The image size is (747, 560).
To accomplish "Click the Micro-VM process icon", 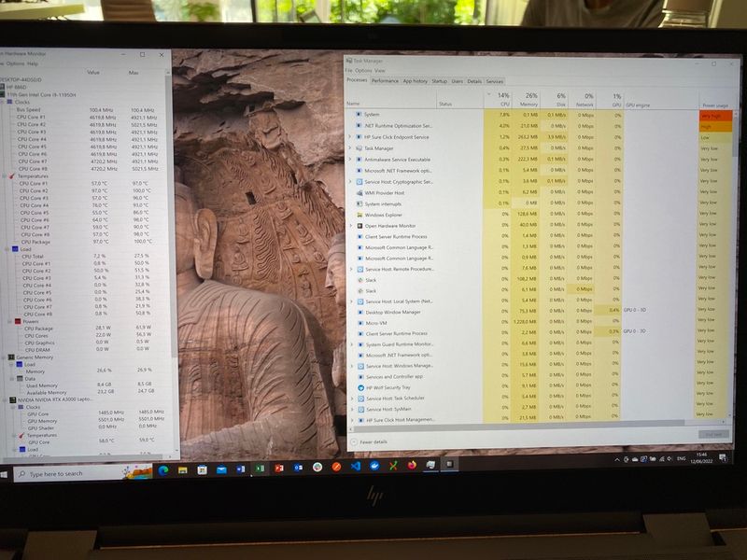I will 360,323.
